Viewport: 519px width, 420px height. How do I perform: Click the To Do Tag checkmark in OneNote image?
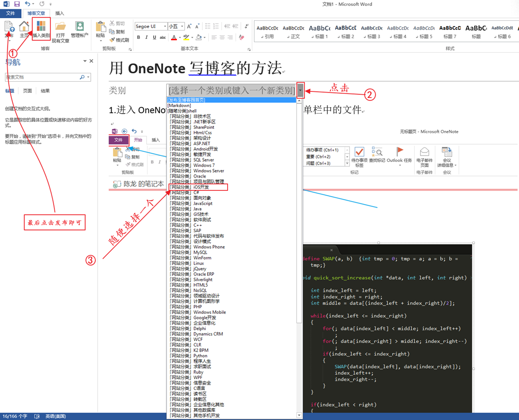click(359, 151)
